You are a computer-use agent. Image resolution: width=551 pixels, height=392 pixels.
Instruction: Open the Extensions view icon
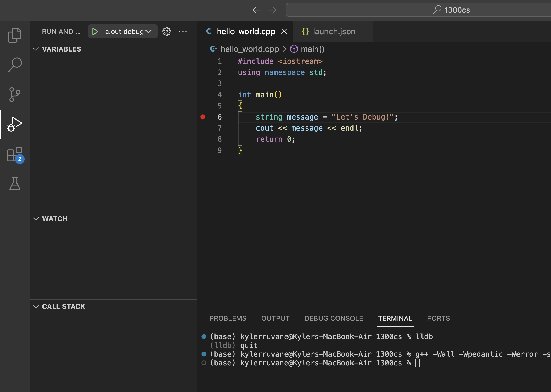(15, 154)
